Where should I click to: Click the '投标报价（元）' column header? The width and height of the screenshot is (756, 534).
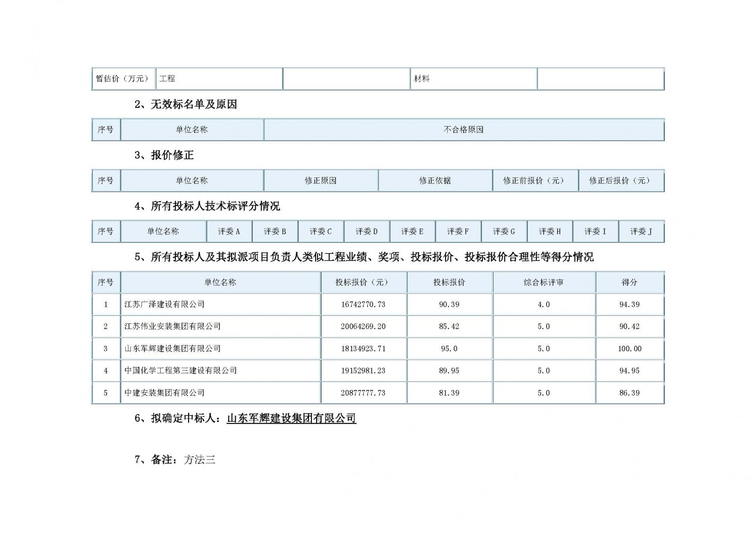click(x=363, y=282)
